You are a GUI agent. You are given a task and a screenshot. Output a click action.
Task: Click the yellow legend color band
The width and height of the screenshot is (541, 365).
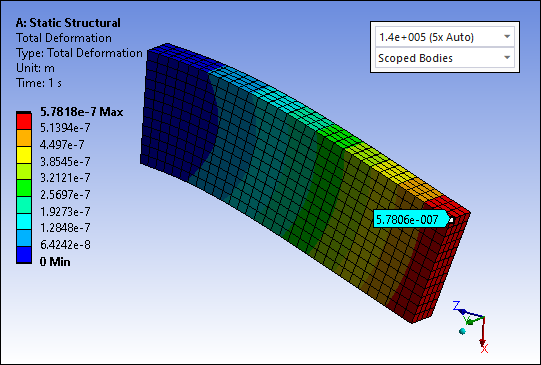pos(24,155)
